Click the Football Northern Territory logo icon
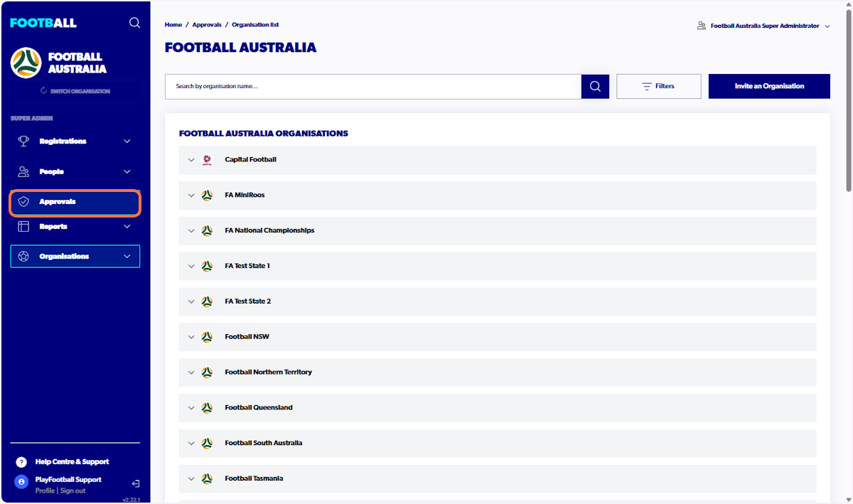The height and width of the screenshot is (504, 853). (207, 372)
